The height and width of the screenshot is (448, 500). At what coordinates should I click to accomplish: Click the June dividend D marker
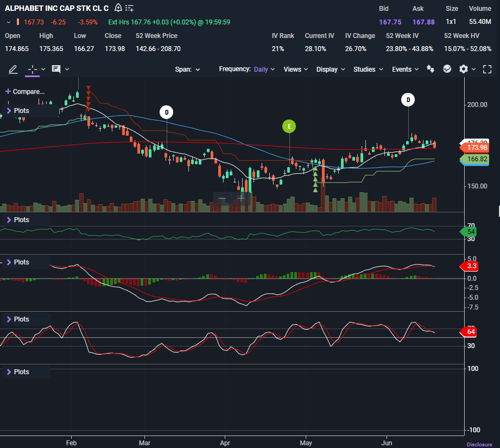(x=408, y=100)
